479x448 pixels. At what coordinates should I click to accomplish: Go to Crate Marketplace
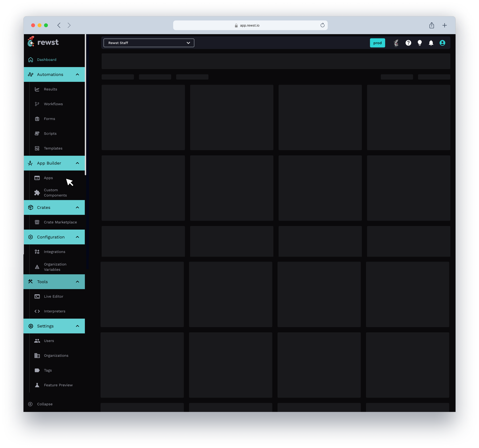tap(60, 222)
